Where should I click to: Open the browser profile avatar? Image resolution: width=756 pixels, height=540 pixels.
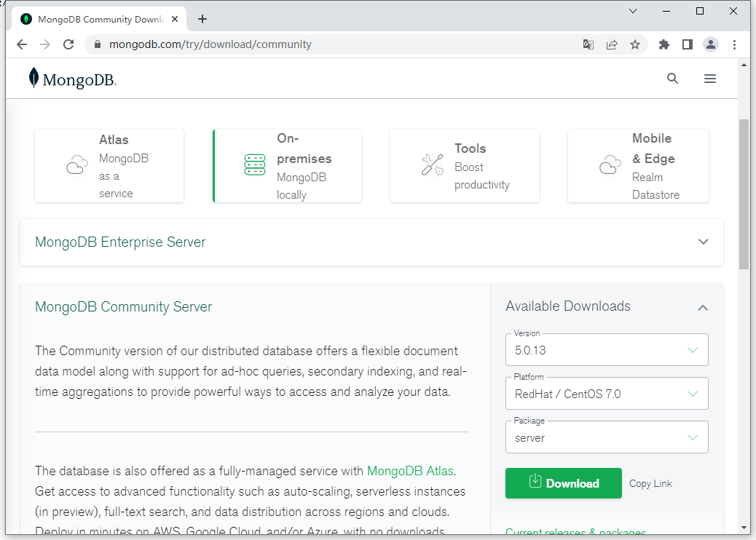[710, 44]
